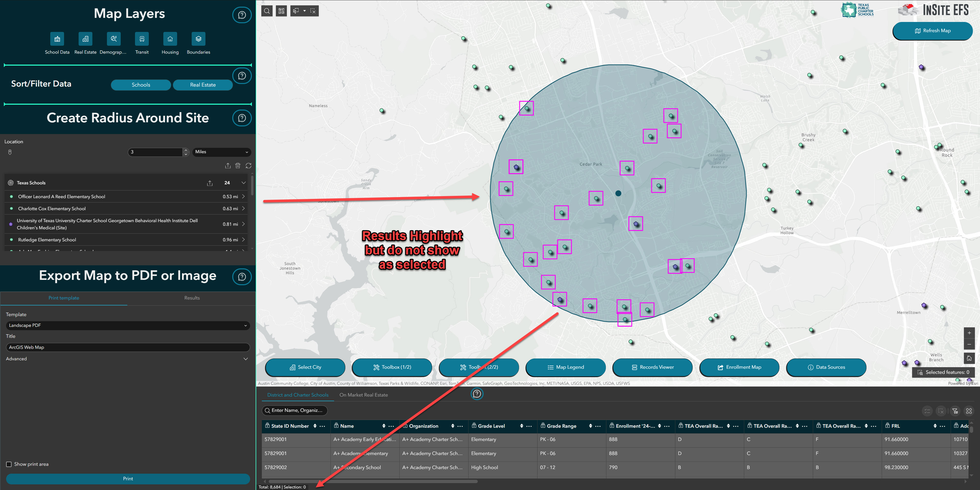Open the Transit layer icon
The image size is (980, 490).
[142, 39]
